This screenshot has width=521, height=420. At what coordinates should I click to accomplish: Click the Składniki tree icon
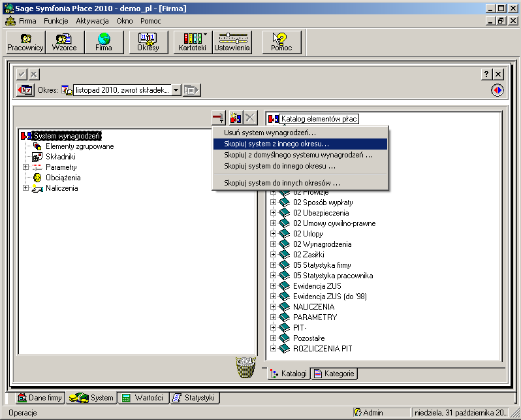(x=37, y=157)
